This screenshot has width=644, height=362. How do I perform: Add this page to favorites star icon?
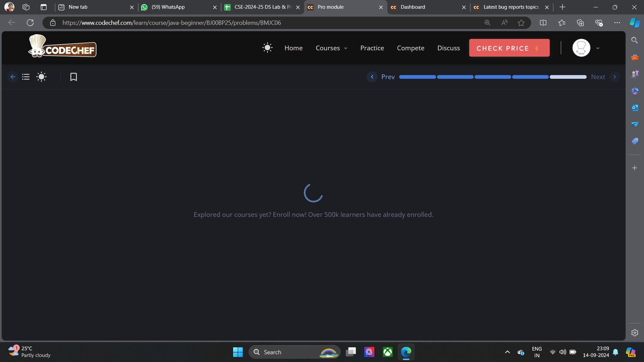coord(521,22)
